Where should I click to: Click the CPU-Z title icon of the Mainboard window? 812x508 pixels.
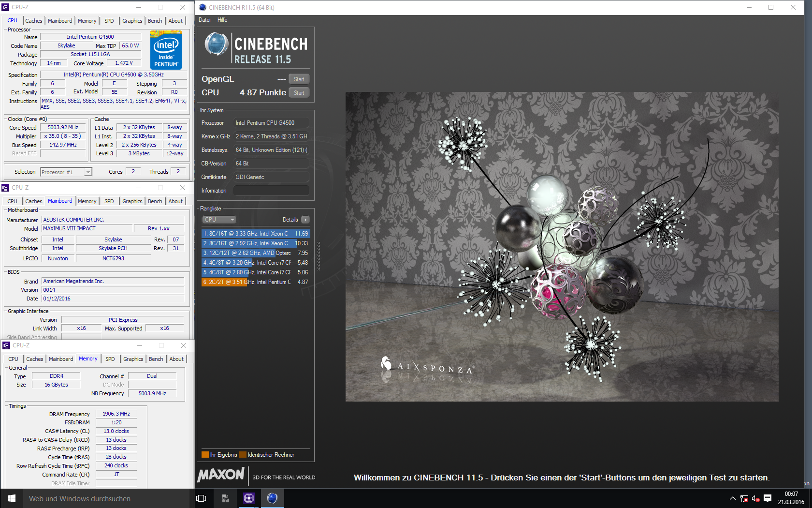coord(6,188)
